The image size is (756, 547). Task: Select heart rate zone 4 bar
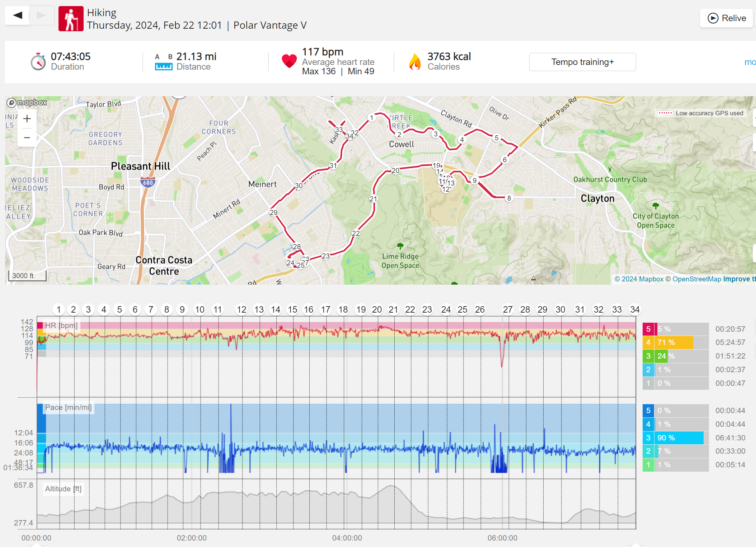point(675,342)
